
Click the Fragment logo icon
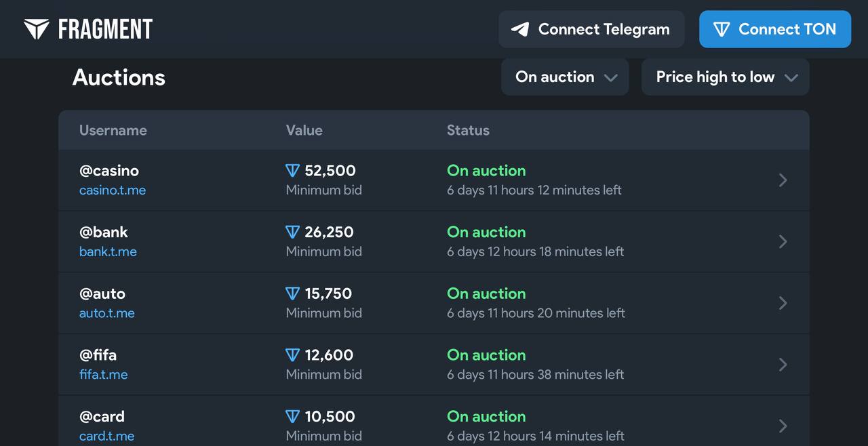[x=37, y=29]
